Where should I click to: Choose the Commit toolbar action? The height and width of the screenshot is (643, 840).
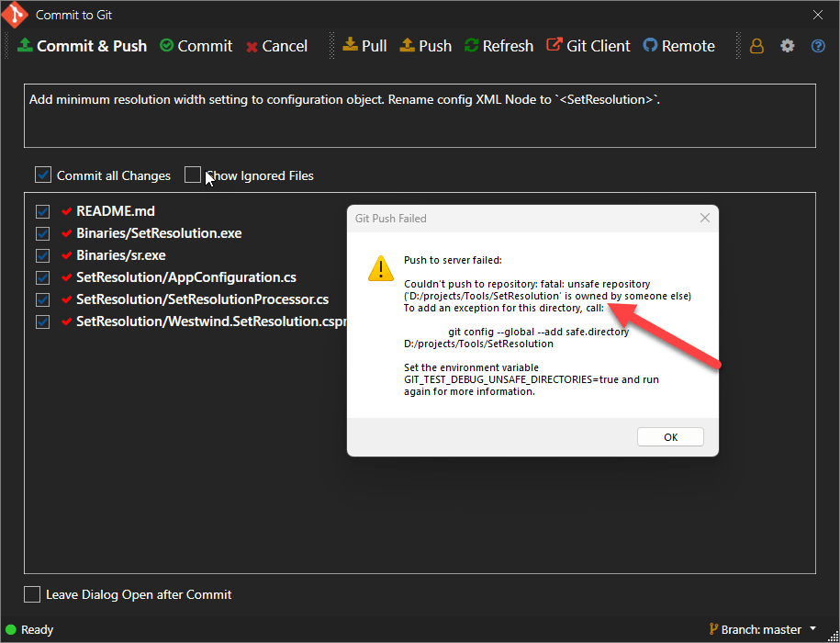coord(195,45)
